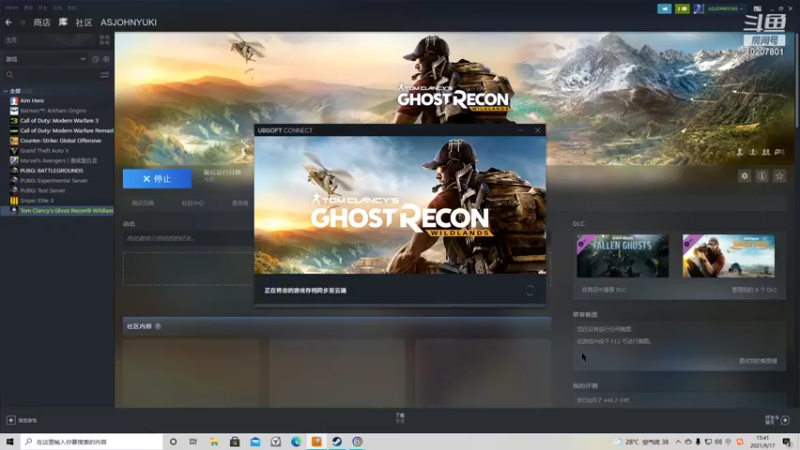Viewport: 800px width, 450px height.
Task: Click Cortana circle on taskbar
Action: (173, 441)
